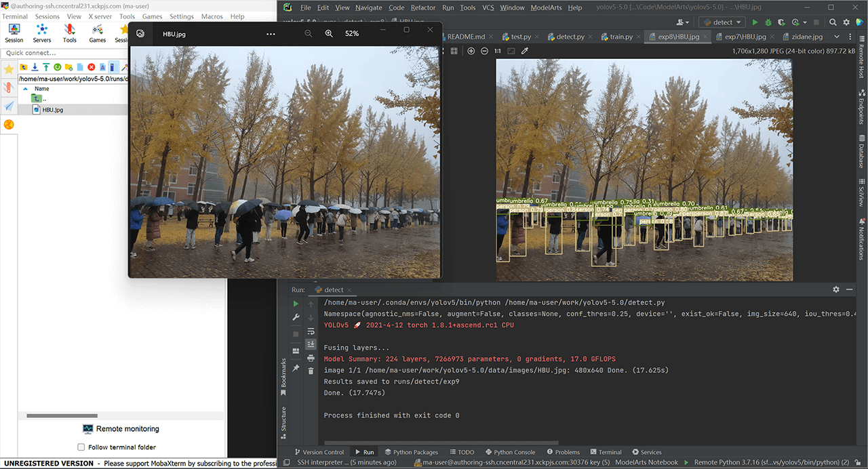Image resolution: width=868 pixels, height=469 pixels.
Task: Click the Quick connect input field
Action: tap(64, 53)
